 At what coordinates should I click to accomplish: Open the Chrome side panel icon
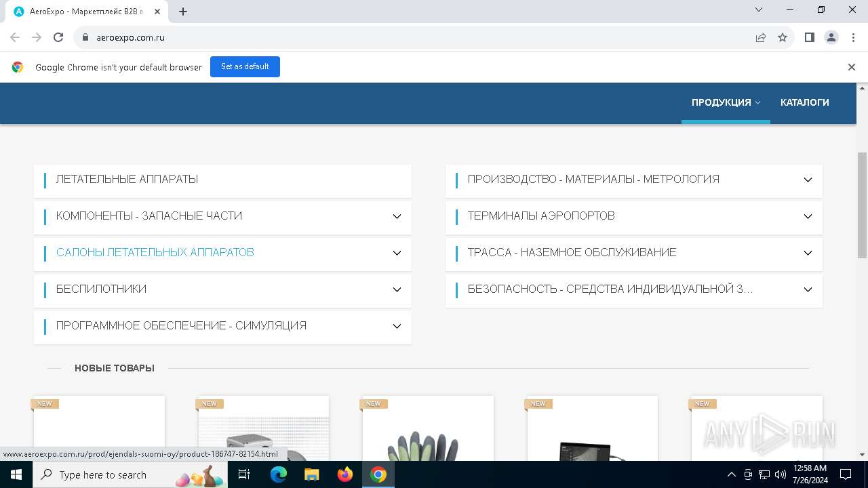809,37
